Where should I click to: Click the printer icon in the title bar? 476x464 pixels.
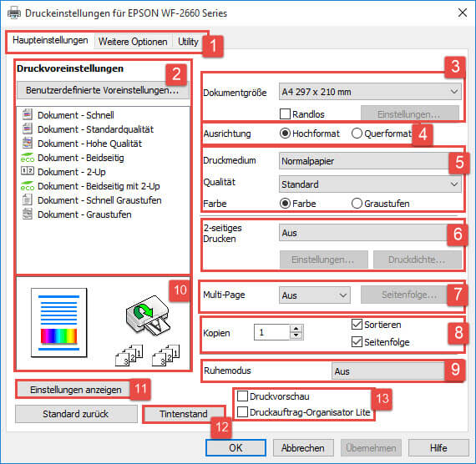click(x=14, y=13)
